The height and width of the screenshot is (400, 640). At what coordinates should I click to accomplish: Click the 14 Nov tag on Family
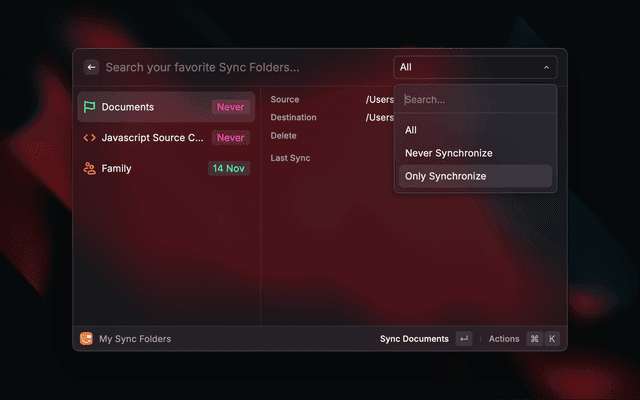228,169
